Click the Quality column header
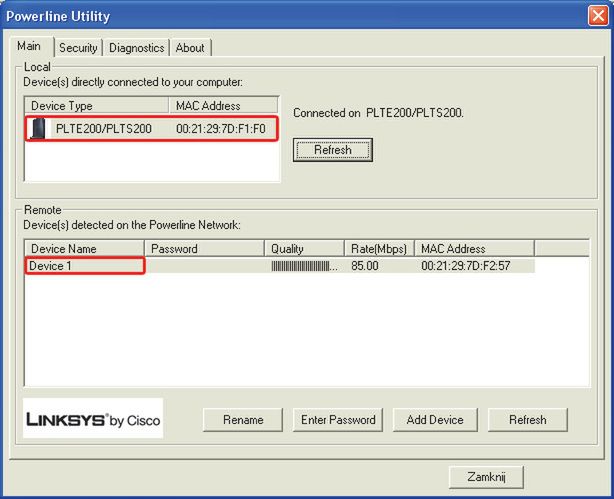Image resolution: width=614 pixels, height=499 pixels. 304,249
